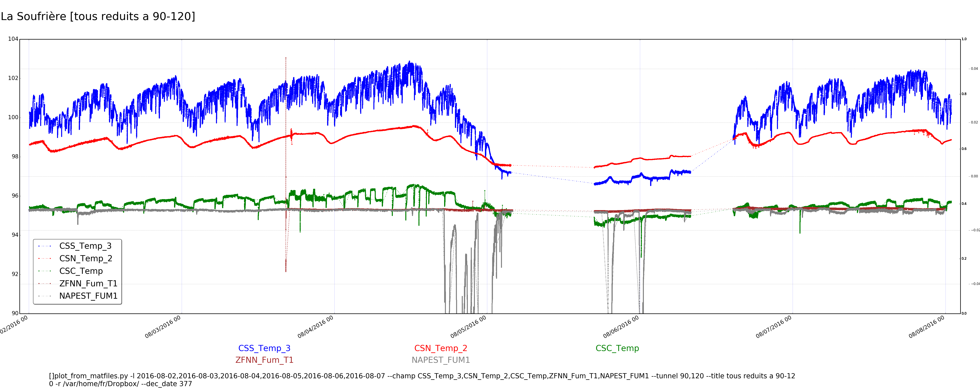The image size is (980, 392).
Task: Click the blue CSS_Temp_3 label below the chart
Action: coord(264,348)
